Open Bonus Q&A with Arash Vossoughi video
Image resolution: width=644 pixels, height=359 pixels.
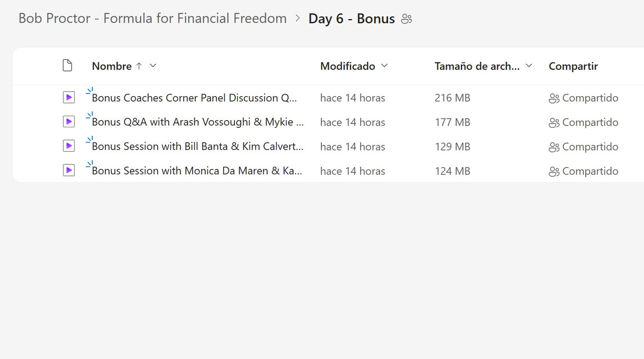click(x=197, y=122)
